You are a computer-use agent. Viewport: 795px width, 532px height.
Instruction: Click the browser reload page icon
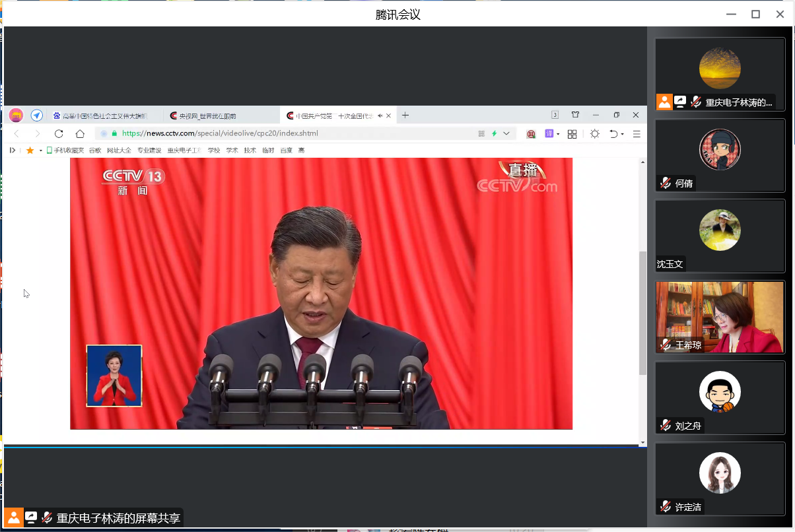(x=59, y=134)
